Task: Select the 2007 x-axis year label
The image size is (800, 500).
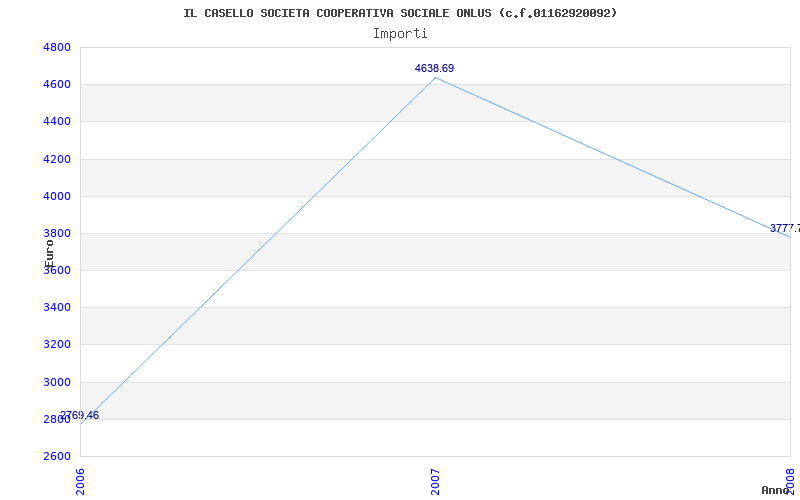Action: tap(435, 482)
